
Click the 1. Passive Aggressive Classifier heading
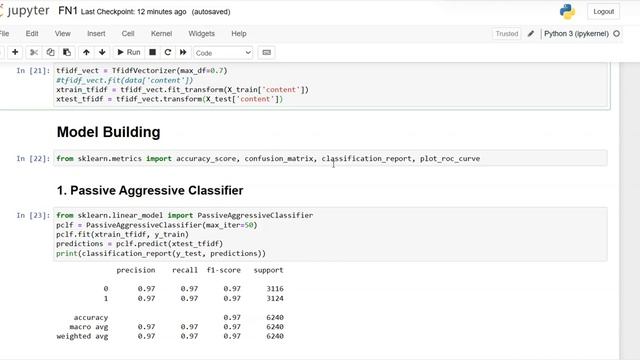tap(150, 190)
